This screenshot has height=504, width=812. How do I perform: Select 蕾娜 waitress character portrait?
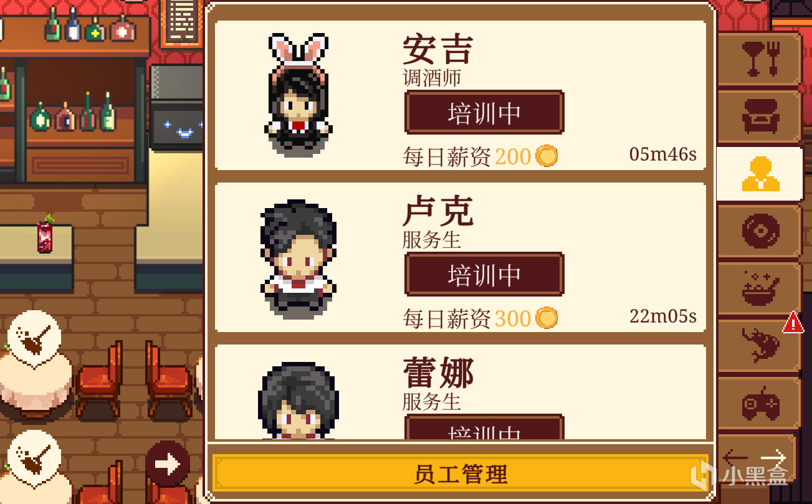click(299, 401)
